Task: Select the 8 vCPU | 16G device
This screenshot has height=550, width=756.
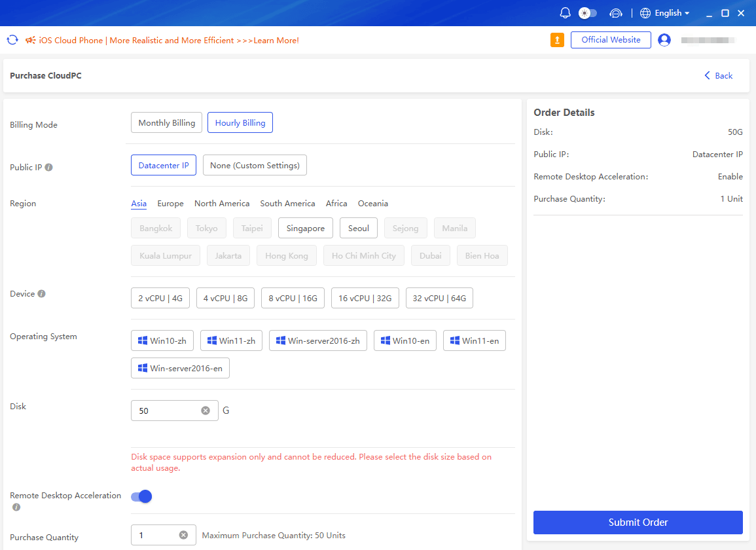Action: tap(293, 298)
